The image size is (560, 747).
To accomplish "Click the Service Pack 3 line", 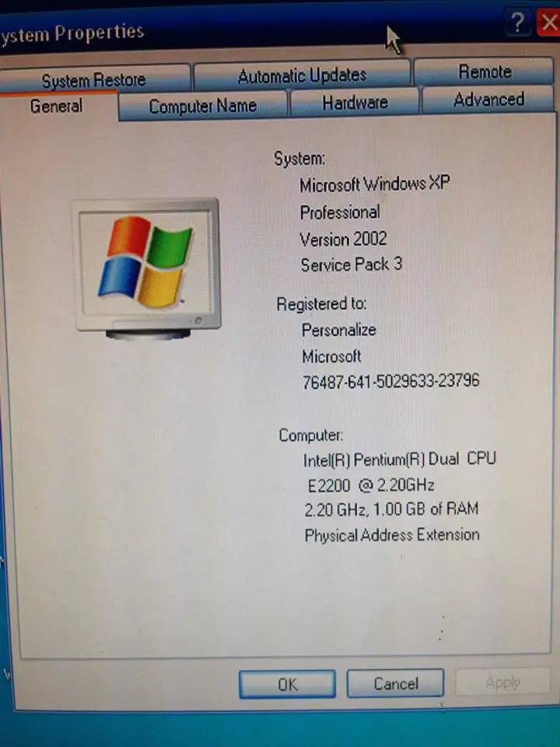I will [x=352, y=265].
